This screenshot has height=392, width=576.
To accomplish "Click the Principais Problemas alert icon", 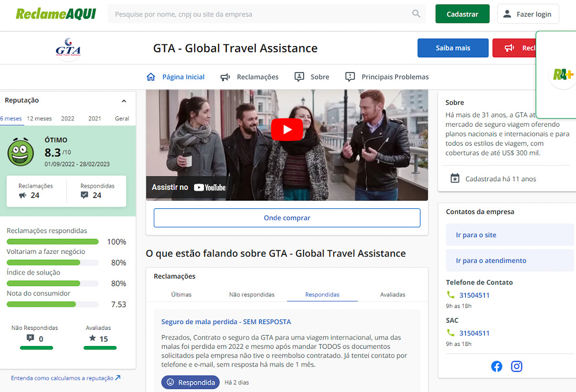I will point(350,77).
